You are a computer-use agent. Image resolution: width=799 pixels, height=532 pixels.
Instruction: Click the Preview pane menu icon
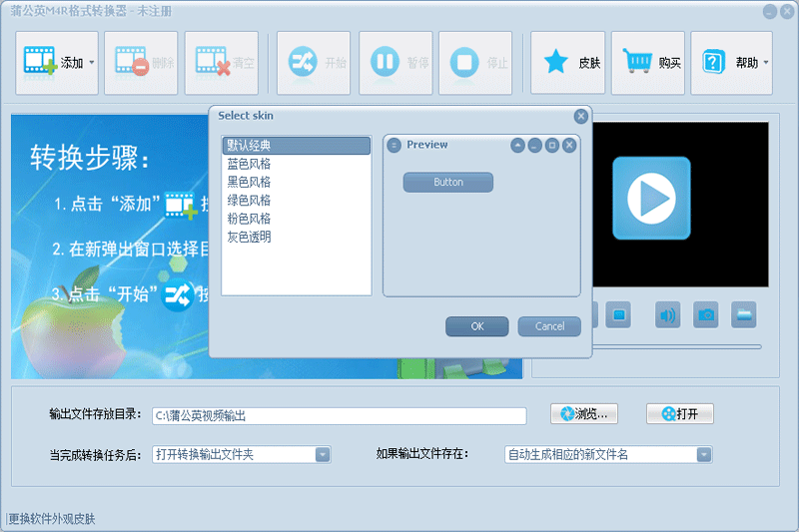coord(394,146)
